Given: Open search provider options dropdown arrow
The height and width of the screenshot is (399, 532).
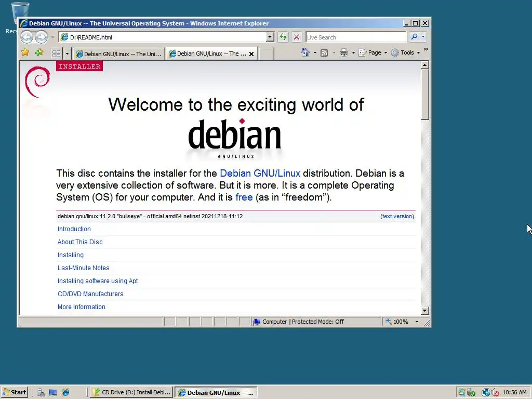Looking at the screenshot, I should click(423, 37).
